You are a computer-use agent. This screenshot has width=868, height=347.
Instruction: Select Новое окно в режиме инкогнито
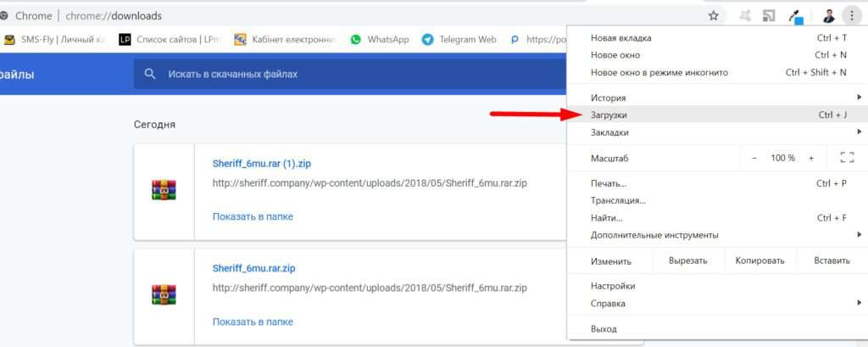pos(659,72)
